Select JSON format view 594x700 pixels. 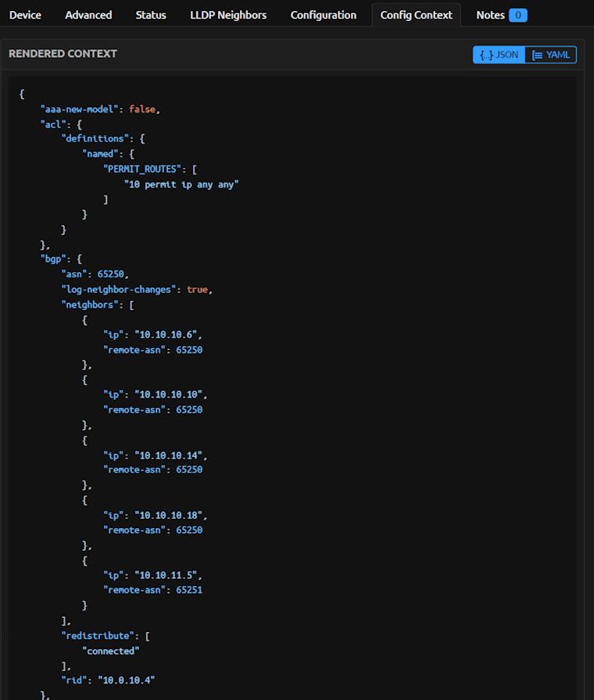(x=499, y=55)
